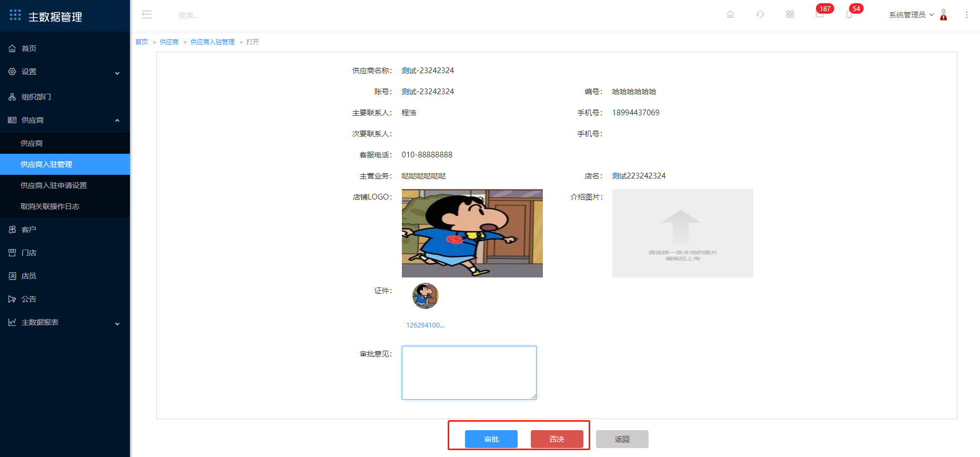The height and width of the screenshot is (457, 980).
Task: Click the 店员 staff icon in sidebar
Action: 12,276
